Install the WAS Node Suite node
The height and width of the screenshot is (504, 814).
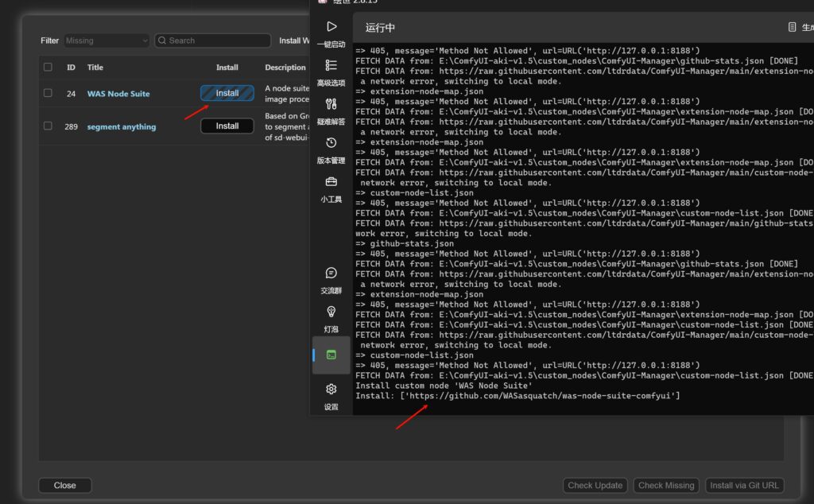tap(227, 93)
